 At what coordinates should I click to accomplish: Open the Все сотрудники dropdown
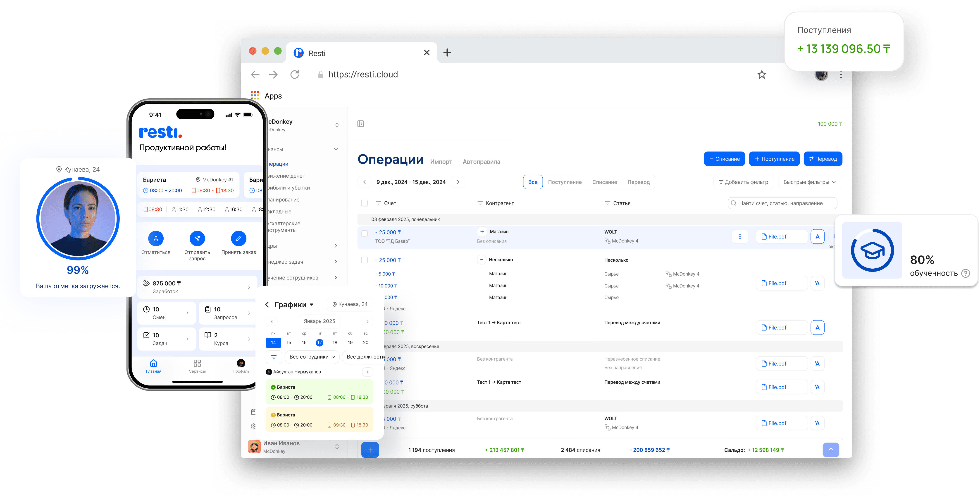pos(312,357)
